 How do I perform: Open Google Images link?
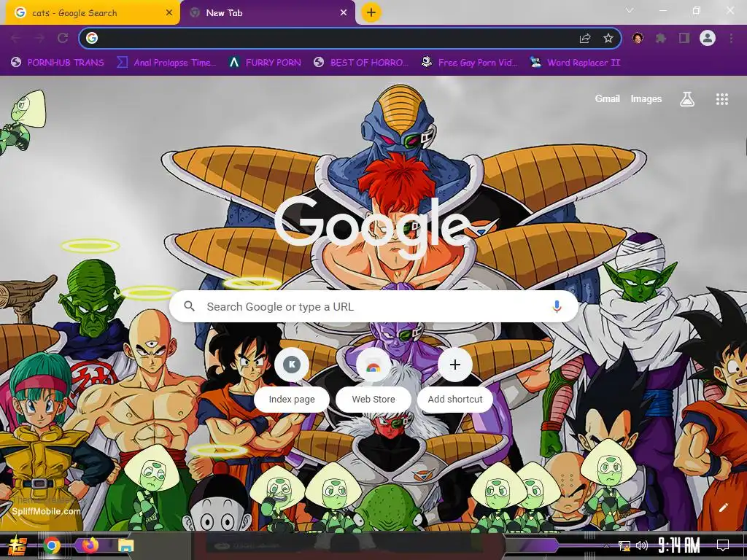click(646, 98)
